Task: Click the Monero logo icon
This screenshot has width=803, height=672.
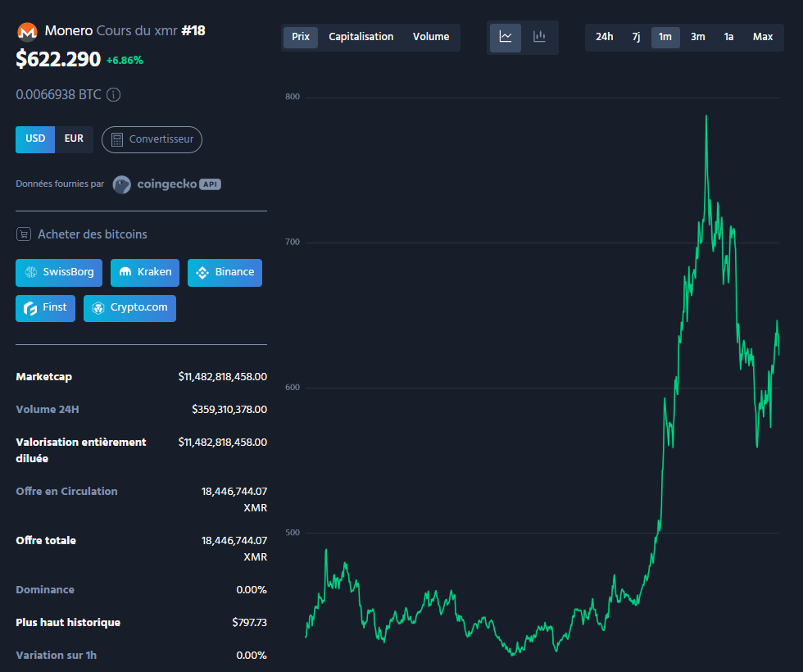Action: (27, 30)
